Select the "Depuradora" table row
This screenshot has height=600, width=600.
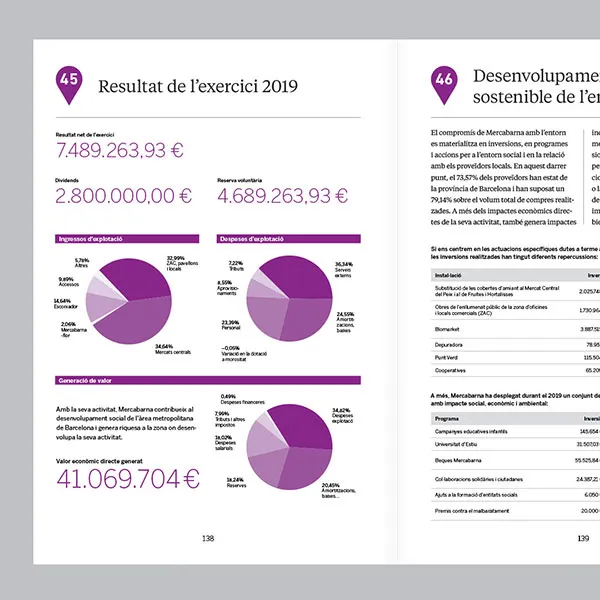pos(515,345)
